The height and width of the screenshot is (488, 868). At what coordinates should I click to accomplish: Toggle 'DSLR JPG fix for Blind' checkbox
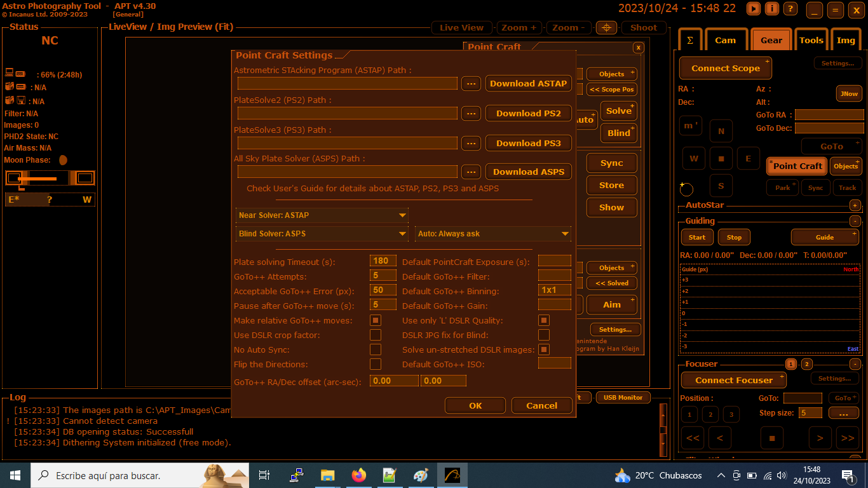coord(544,335)
